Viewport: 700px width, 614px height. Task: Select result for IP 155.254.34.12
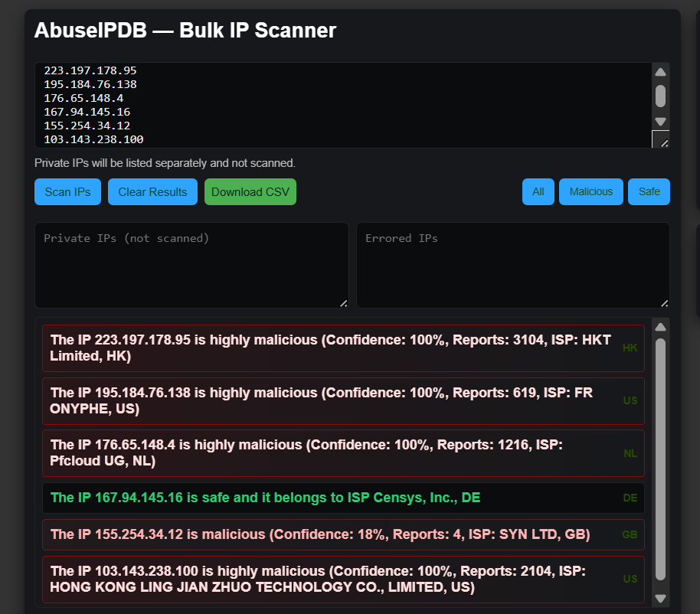343,534
